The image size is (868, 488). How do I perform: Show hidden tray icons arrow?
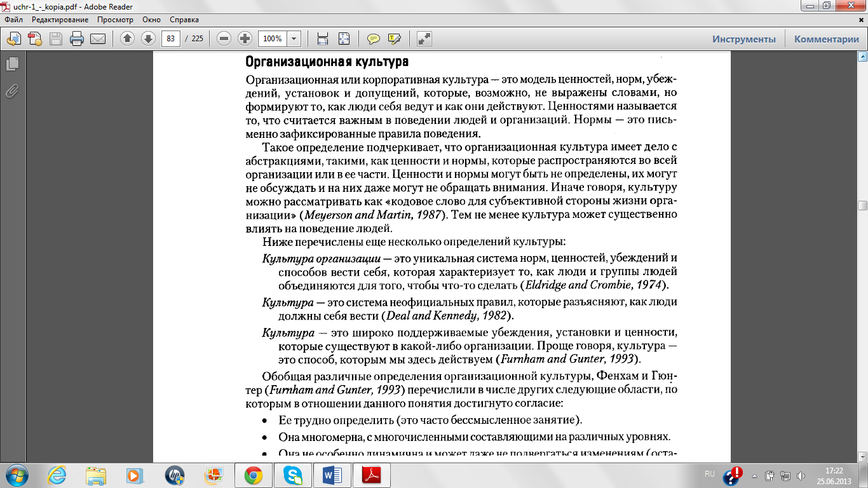[754, 475]
